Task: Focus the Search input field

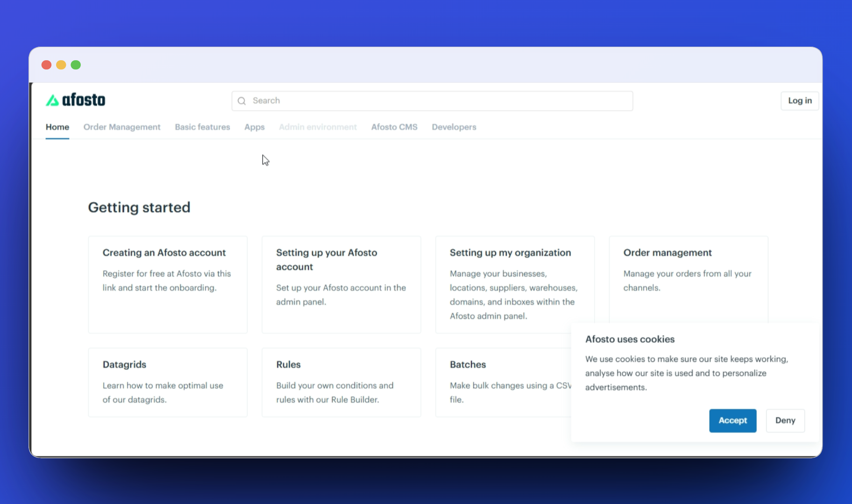Action: 432,101
